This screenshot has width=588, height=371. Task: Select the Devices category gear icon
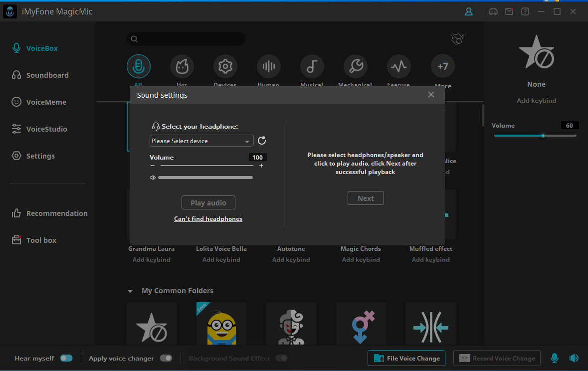(225, 66)
